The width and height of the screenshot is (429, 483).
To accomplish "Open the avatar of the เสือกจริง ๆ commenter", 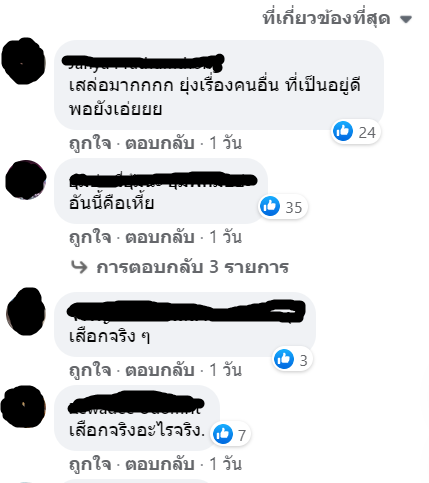I will [26, 311].
